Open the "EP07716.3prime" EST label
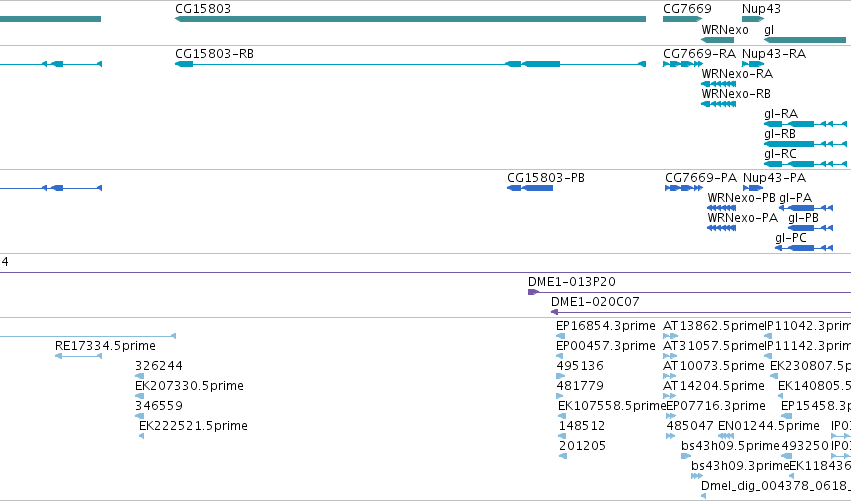The height and width of the screenshot is (501, 851). pyautogui.click(x=716, y=406)
